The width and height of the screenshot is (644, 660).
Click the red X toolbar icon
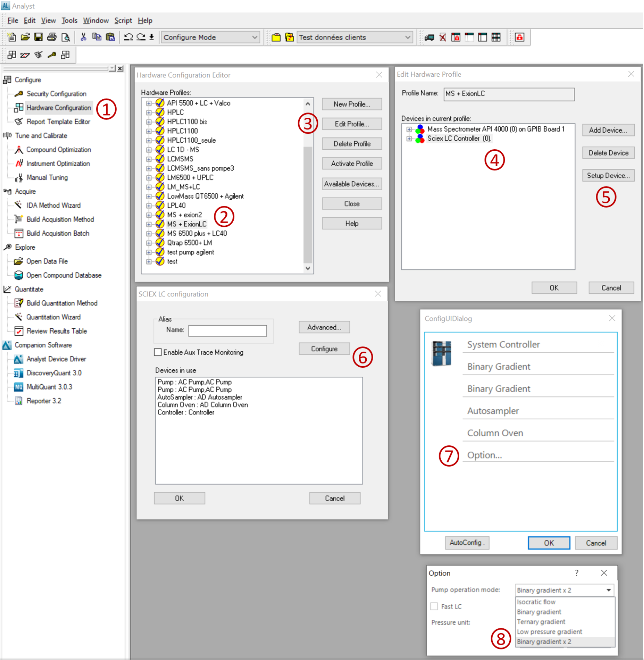pos(443,37)
